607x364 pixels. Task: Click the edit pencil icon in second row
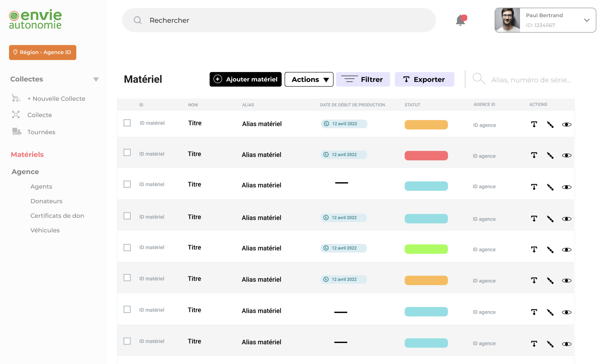tap(550, 156)
